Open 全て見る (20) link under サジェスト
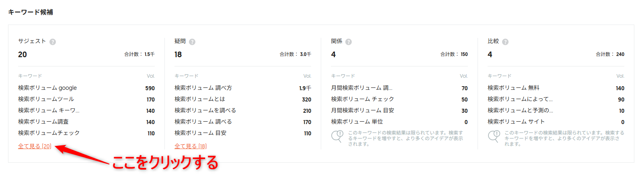Screen dimensions: 644x174 [x=35, y=146]
